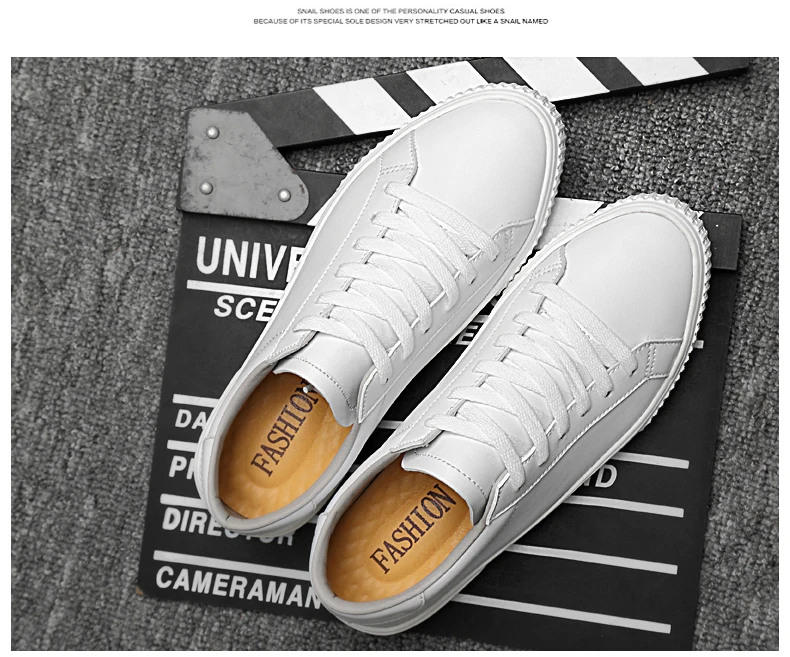Viewport: 790px width, 657px height.
Task: Click 'FASHION' insole text of lower shoe
Action: 413,528
